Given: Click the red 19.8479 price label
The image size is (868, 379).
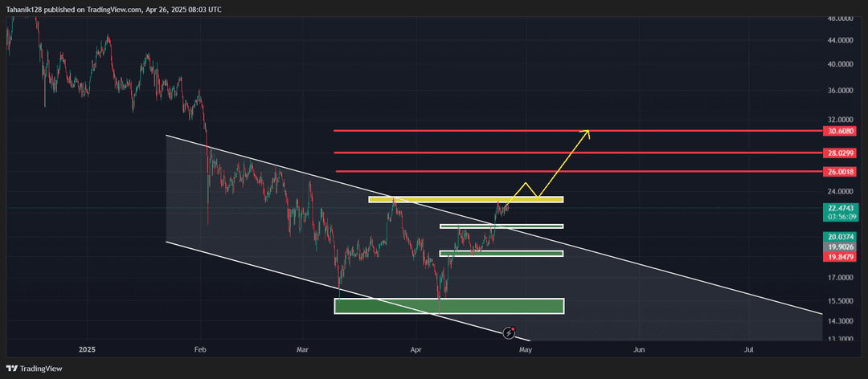Looking at the screenshot, I should (x=840, y=257).
